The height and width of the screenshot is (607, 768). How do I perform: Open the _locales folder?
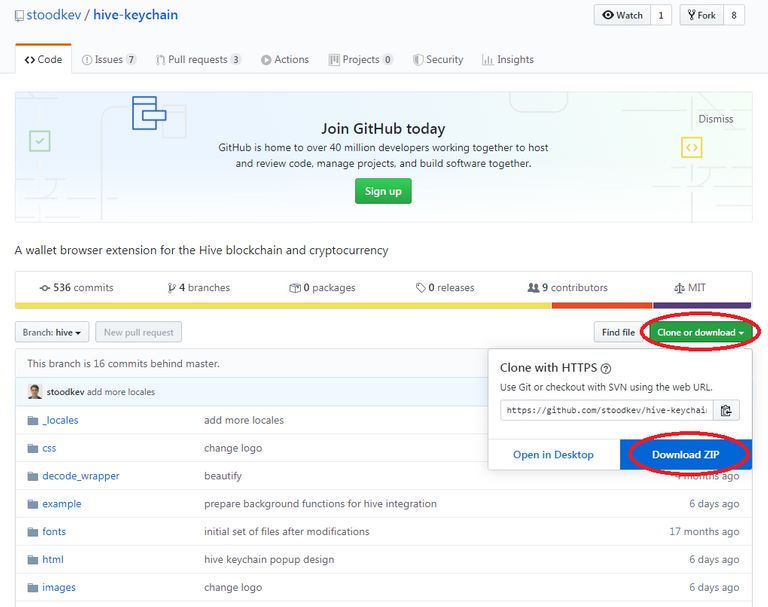pyautogui.click(x=60, y=420)
